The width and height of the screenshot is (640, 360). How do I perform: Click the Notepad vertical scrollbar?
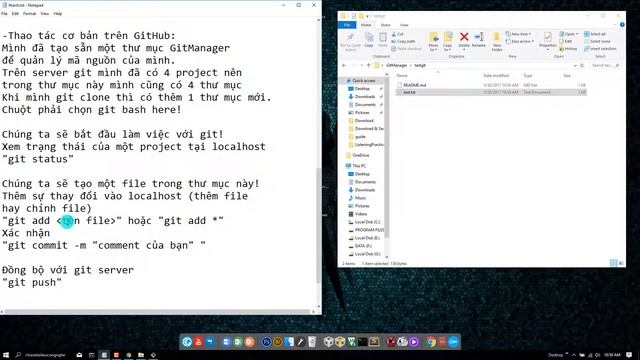coord(319,225)
